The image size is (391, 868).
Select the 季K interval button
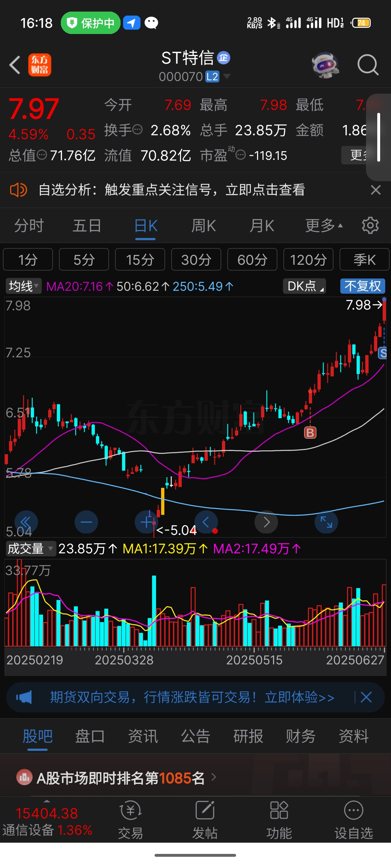click(365, 259)
